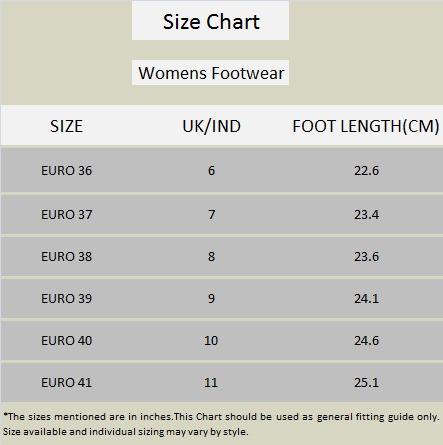Click foot length 24.1 cell
Screen dimensions: 443x445
click(366, 298)
